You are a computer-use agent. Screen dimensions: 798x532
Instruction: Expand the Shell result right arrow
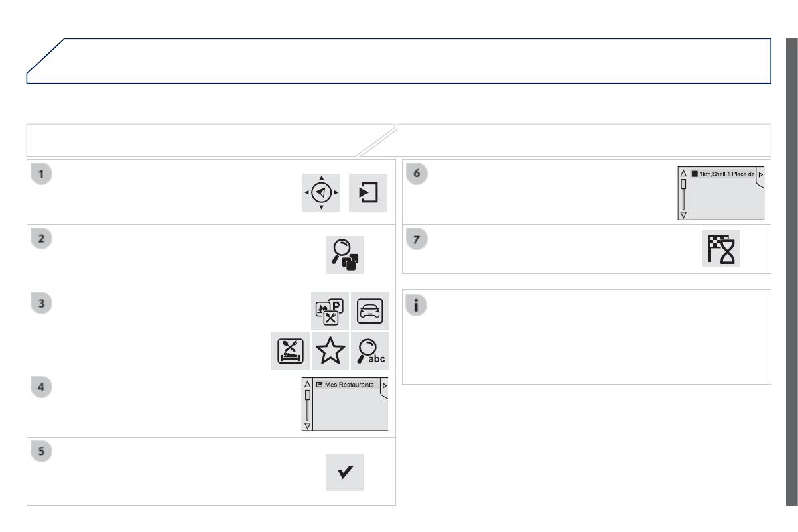click(x=761, y=174)
